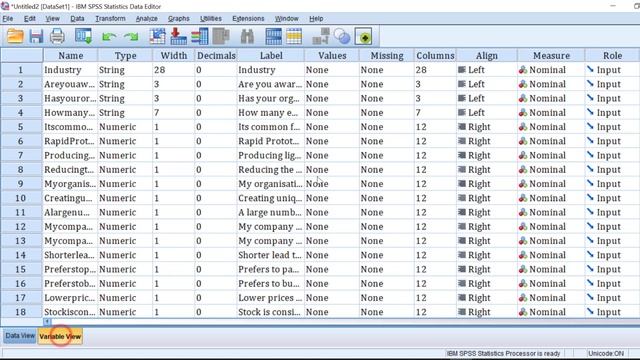Screen dimensions: 640x360
Task: Redo the last action
Action: pyautogui.click(x=131, y=37)
